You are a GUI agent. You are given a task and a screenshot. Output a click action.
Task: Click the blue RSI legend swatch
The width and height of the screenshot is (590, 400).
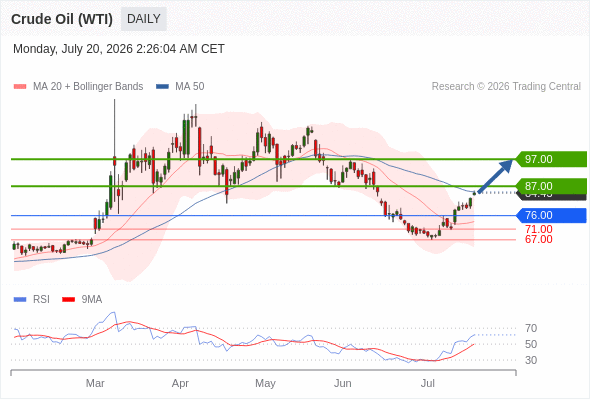(x=20, y=300)
